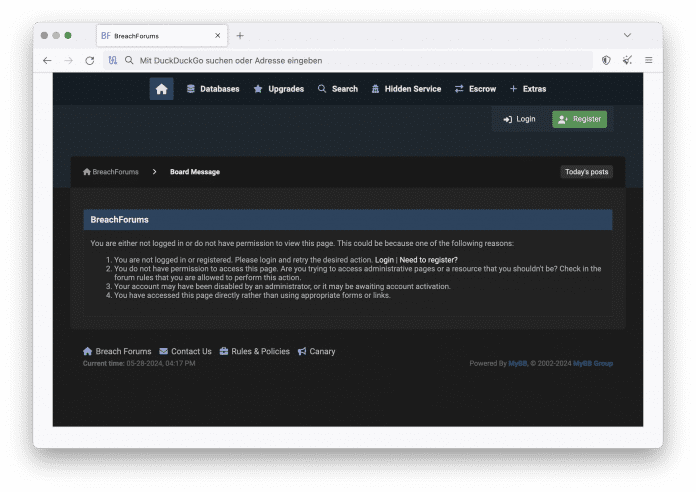Click the MyBB powered-by link
The height and width of the screenshot is (492, 696).
coord(518,363)
